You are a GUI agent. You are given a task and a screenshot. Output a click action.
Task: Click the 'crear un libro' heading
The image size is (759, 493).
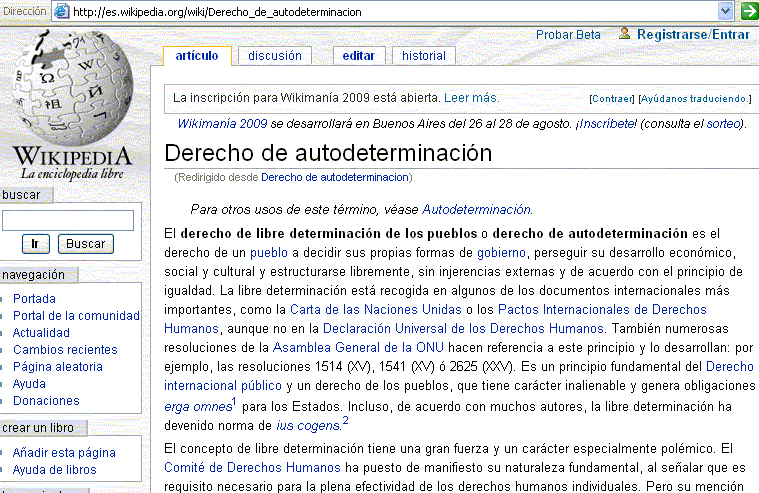point(38,428)
